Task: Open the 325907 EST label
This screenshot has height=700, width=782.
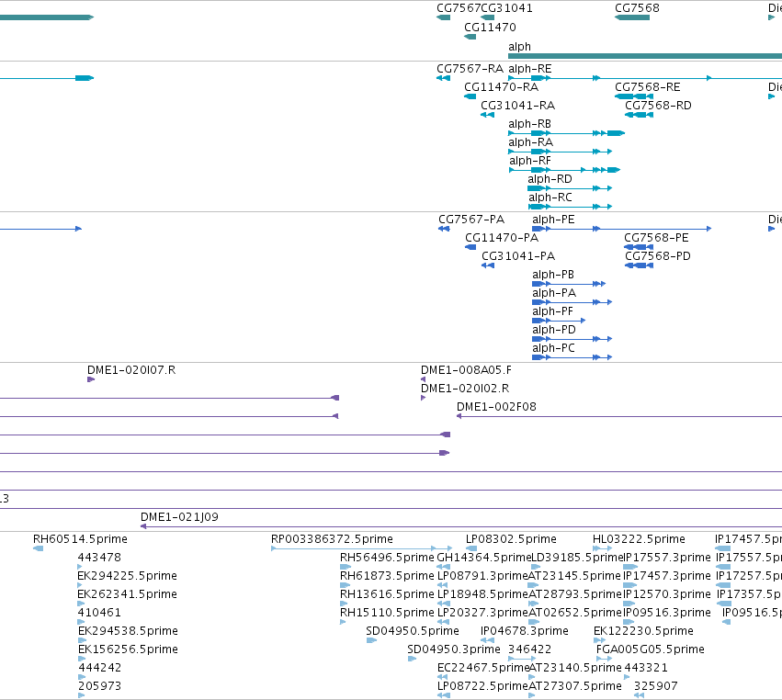Action: click(656, 687)
